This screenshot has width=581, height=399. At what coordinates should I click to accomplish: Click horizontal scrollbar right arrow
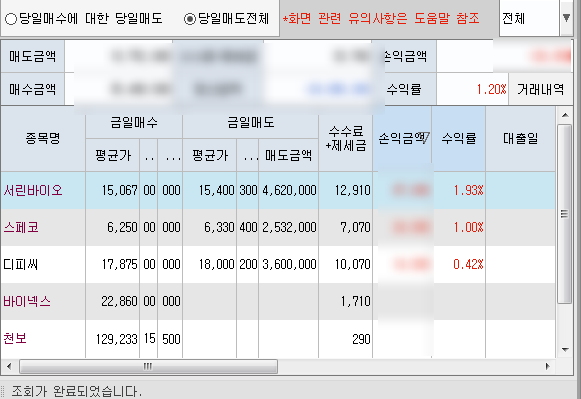pyautogui.click(x=548, y=366)
